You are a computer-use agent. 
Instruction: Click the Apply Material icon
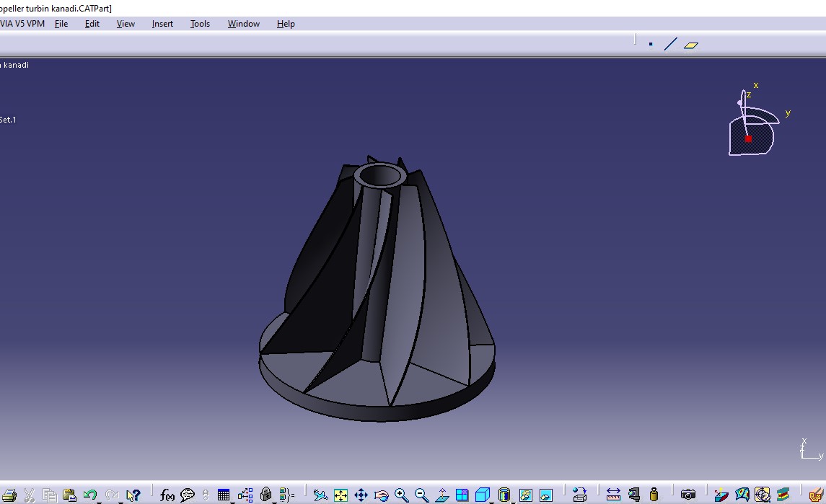click(x=579, y=495)
